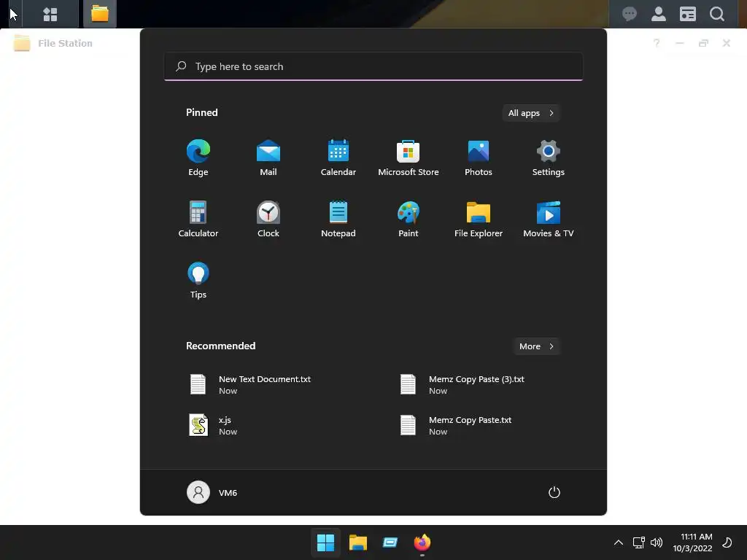The width and height of the screenshot is (747, 560).
Task: Open the Calendar app
Action: click(x=338, y=158)
